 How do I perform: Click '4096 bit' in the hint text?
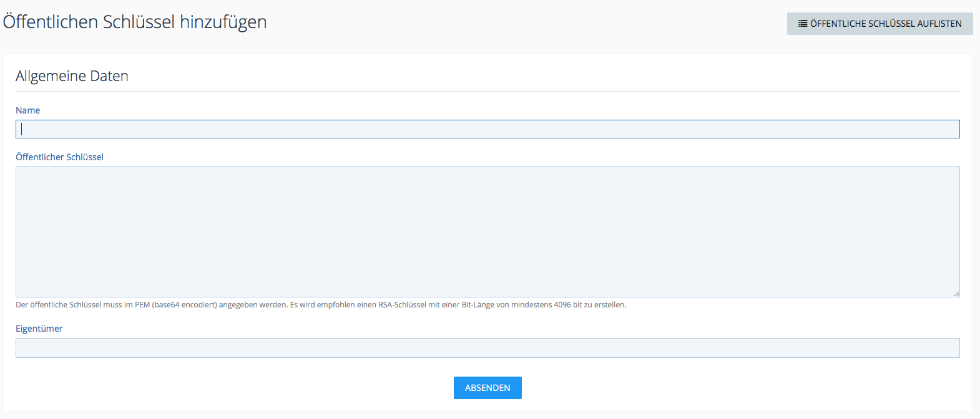[x=568, y=305]
